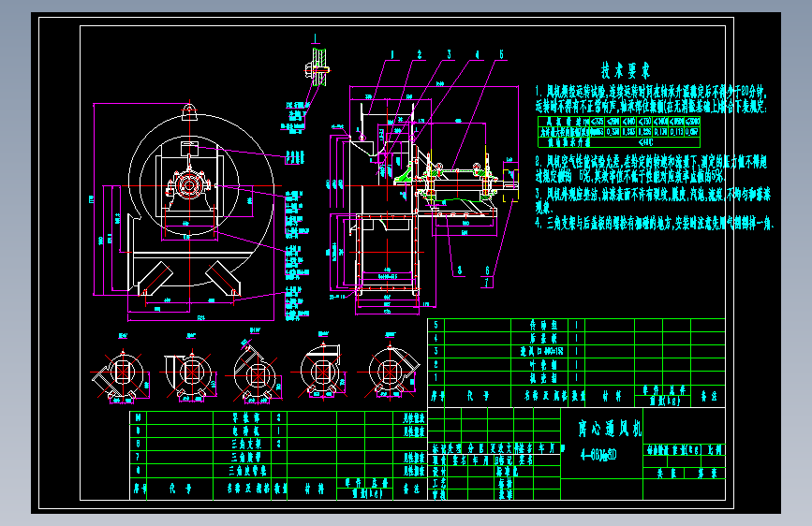Select the lifting lug atop the fan casing
The width and height of the screenshot is (812, 526).
[189, 111]
